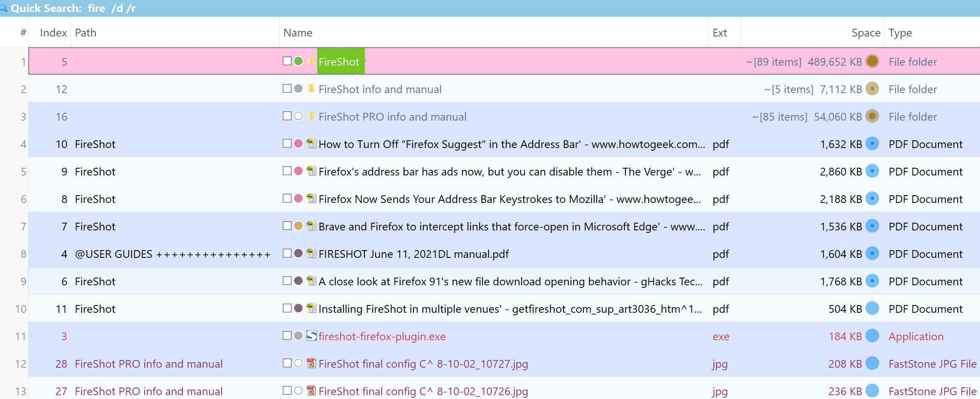Click purple label dot on Installing FireShot row

click(298, 308)
